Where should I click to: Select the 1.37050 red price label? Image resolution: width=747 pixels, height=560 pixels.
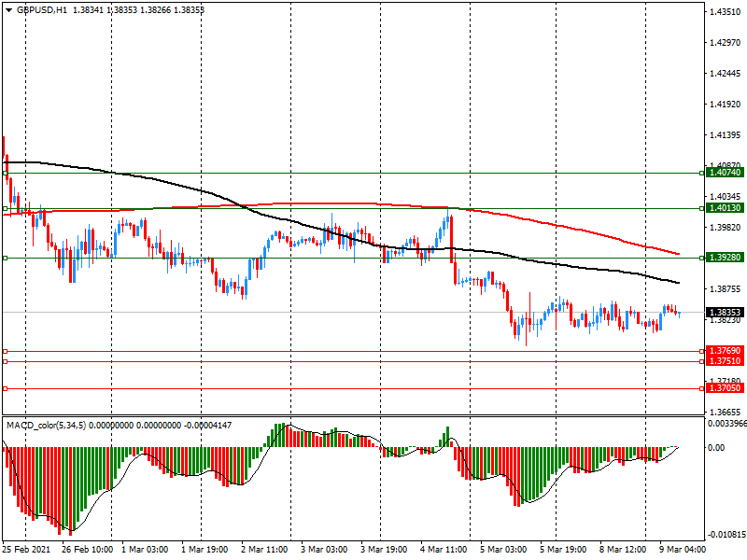pyautogui.click(x=725, y=387)
